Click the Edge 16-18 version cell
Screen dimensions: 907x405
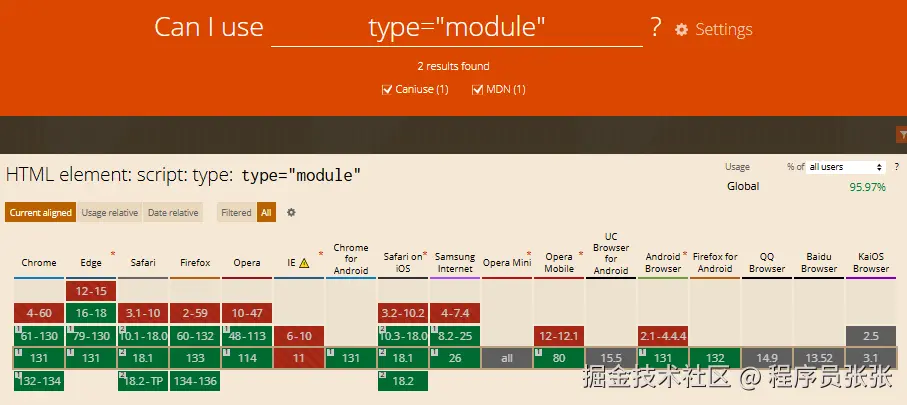[91, 313]
